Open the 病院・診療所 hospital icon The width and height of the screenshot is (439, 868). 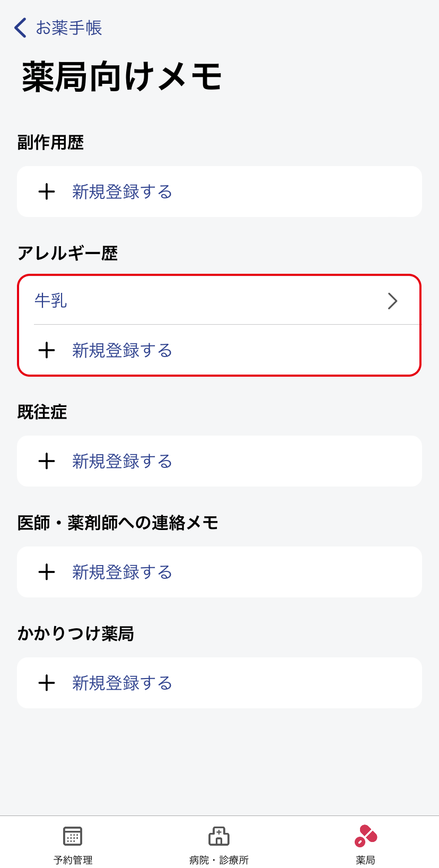pyautogui.click(x=219, y=836)
